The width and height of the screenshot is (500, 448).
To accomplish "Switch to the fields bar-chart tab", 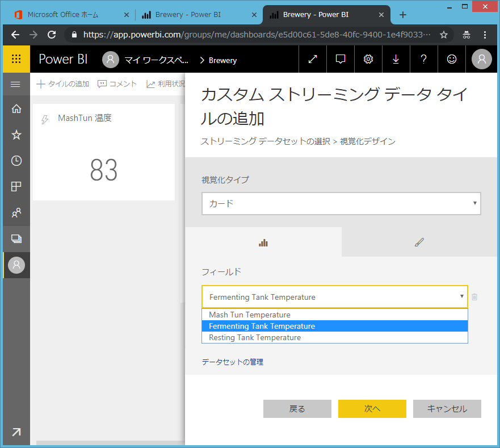I will pyautogui.click(x=263, y=242).
